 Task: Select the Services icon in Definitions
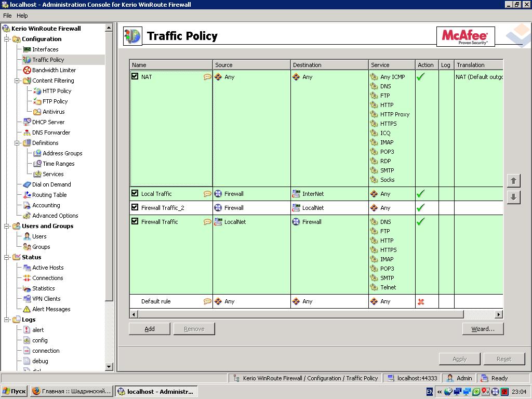point(37,174)
